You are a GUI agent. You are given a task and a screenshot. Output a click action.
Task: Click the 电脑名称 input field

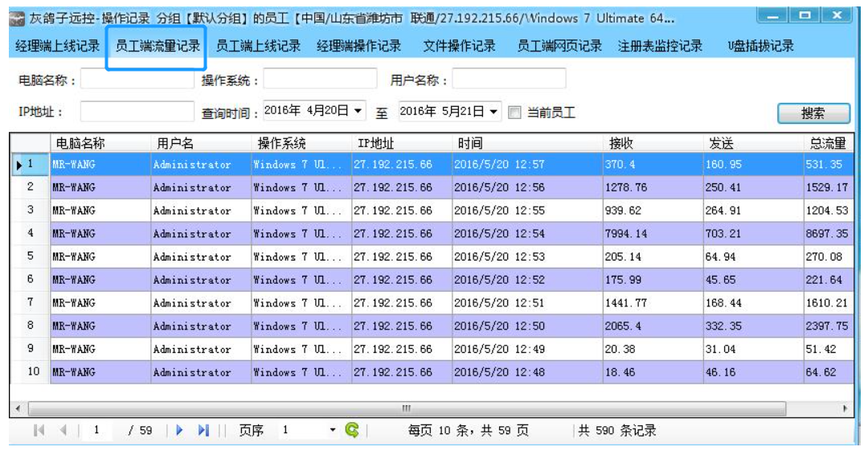coord(137,80)
